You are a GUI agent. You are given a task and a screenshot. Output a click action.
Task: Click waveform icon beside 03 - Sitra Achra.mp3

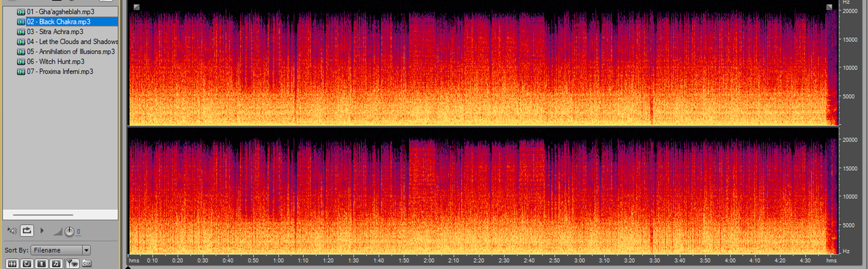[x=21, y=31]
